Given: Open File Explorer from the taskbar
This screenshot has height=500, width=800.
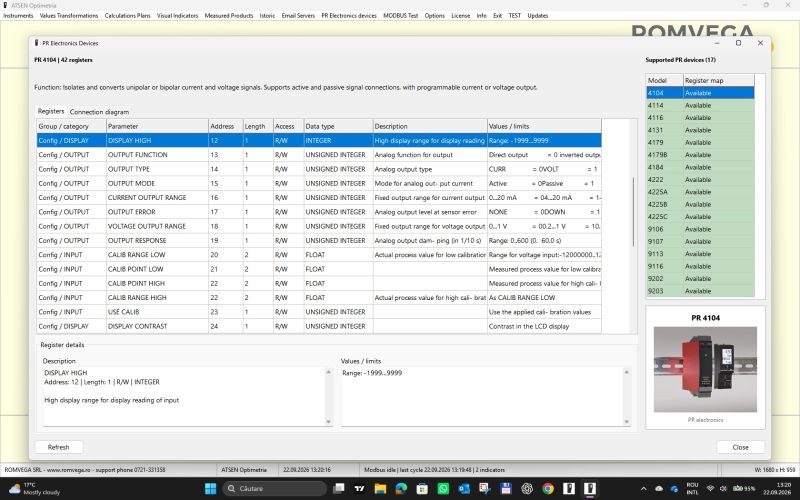Looking at the screenshot, I should point(380,489).
